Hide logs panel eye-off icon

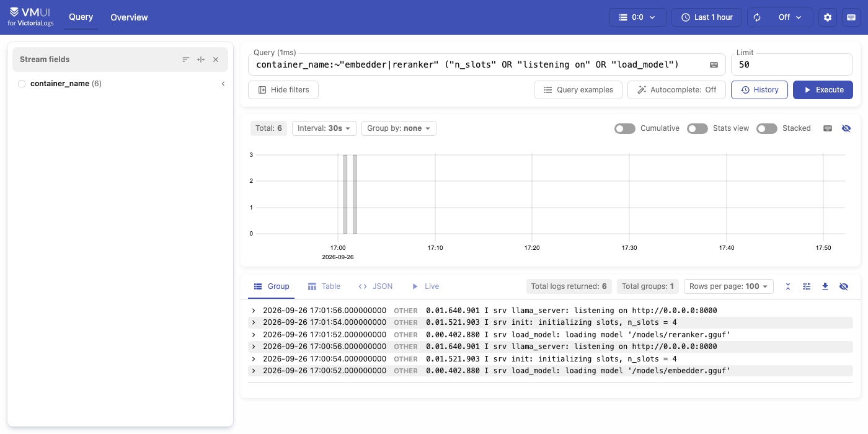(x=844, y=286)
